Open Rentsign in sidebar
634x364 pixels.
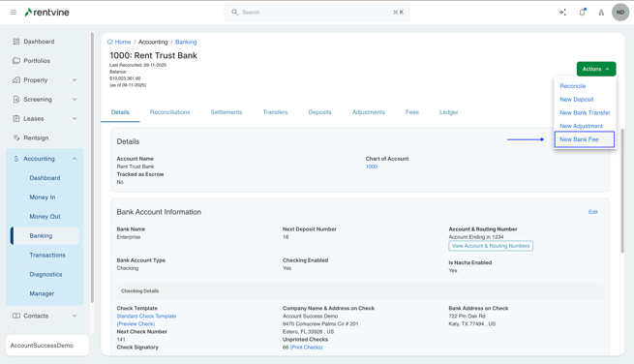pyautogui.click(x=36, y=137)
